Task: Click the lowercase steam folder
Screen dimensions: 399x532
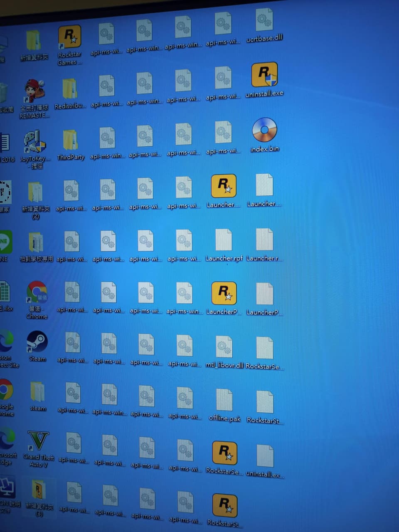Action: pyautogui.click(x=37, y=392)
